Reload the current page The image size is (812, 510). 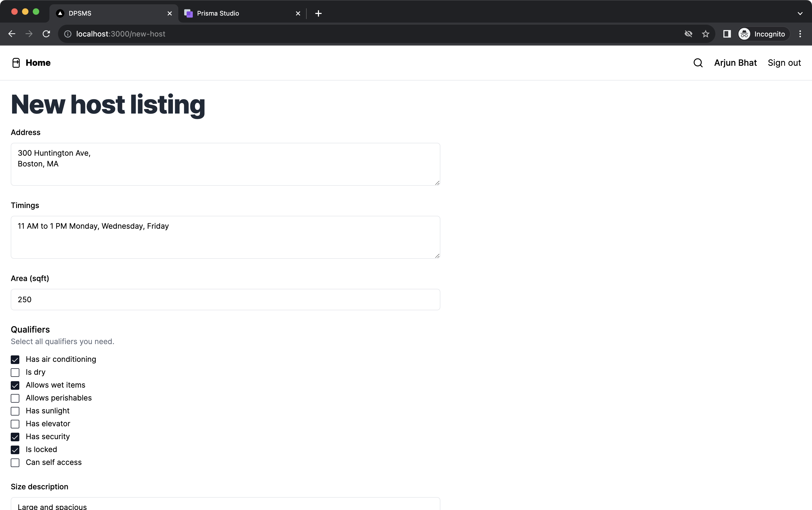click(46, 34)
